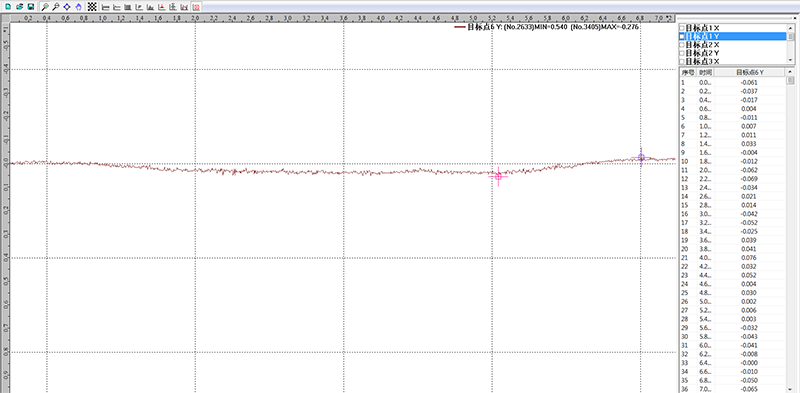Select table row 33 with value -0.000

pos(733,363)
